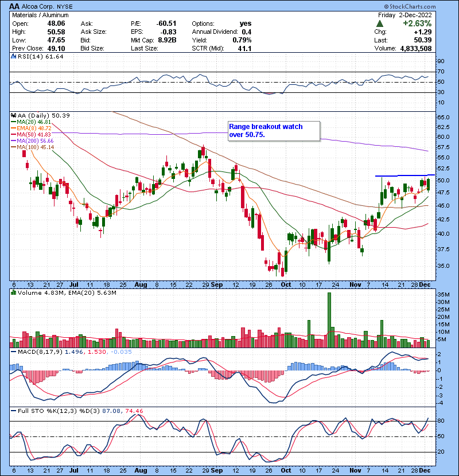Click the stochastic %D value 74.46

pyautogui.click(x=134, y=411)
